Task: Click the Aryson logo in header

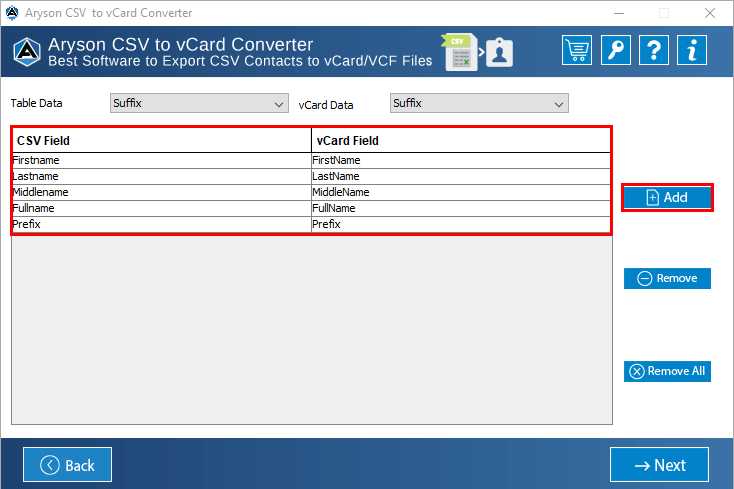Action: (x=27, y=51)
